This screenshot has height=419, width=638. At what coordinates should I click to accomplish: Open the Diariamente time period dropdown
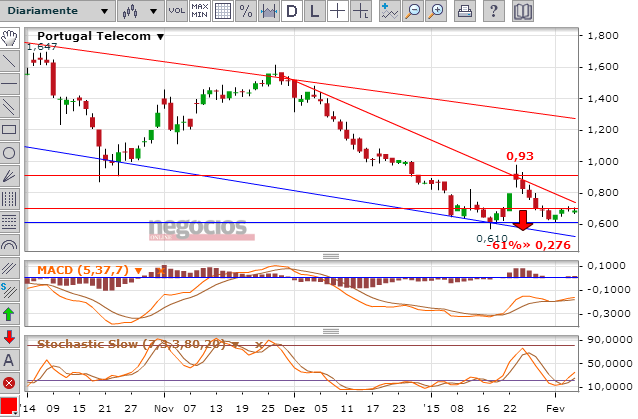58,11
